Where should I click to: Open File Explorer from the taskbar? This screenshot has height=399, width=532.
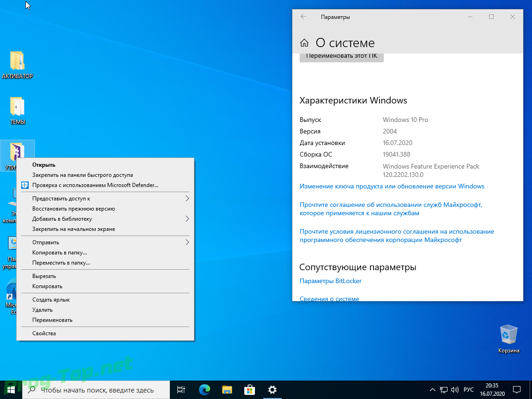227,390
